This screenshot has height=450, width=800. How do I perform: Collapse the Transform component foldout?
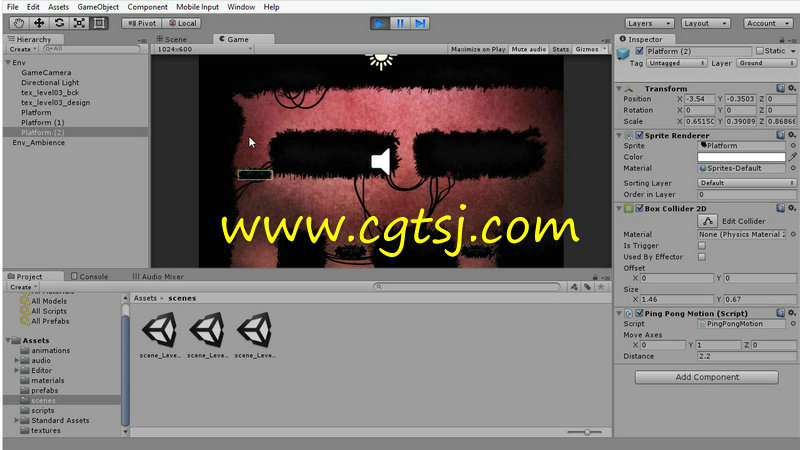tap(619, 88)
